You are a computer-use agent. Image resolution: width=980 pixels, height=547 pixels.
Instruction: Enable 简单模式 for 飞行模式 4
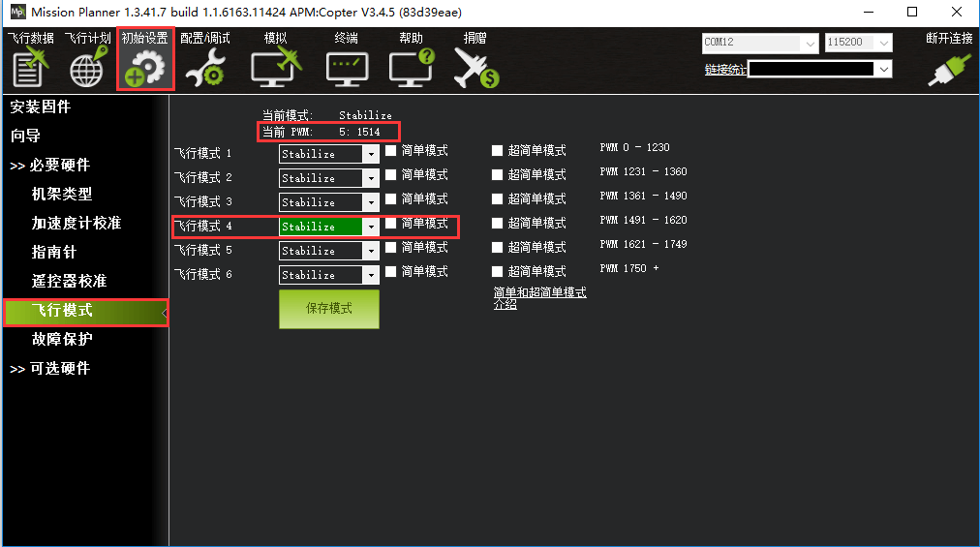point(390,224)
